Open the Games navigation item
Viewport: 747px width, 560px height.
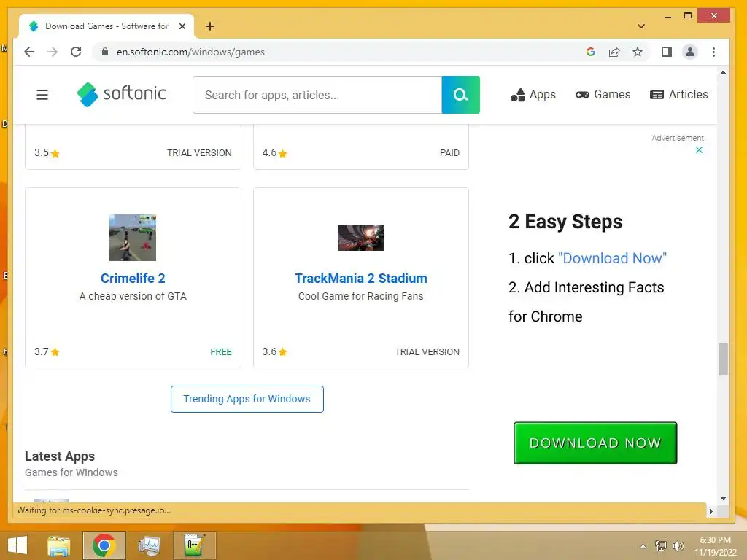[603, 94]
